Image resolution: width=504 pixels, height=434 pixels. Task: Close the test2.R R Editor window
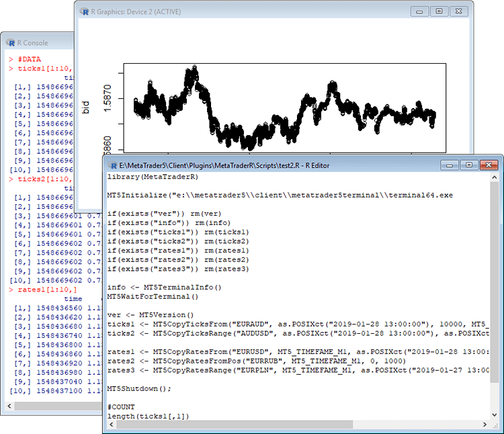click(x=489, y=165)
